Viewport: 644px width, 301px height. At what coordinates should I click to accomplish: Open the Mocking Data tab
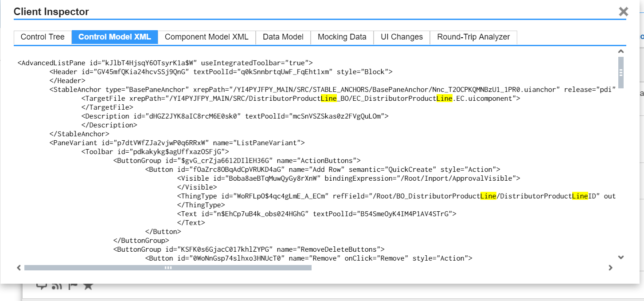(342, 37)
